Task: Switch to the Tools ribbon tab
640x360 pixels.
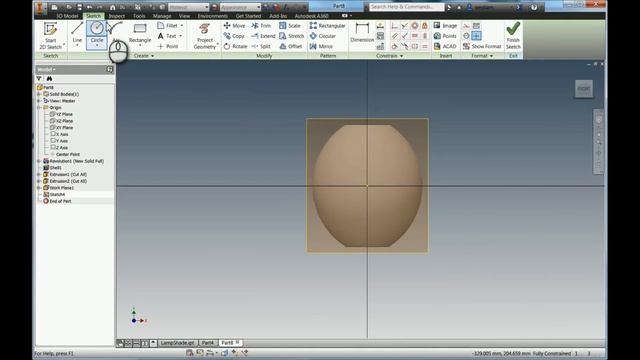Action: [139, 16]
